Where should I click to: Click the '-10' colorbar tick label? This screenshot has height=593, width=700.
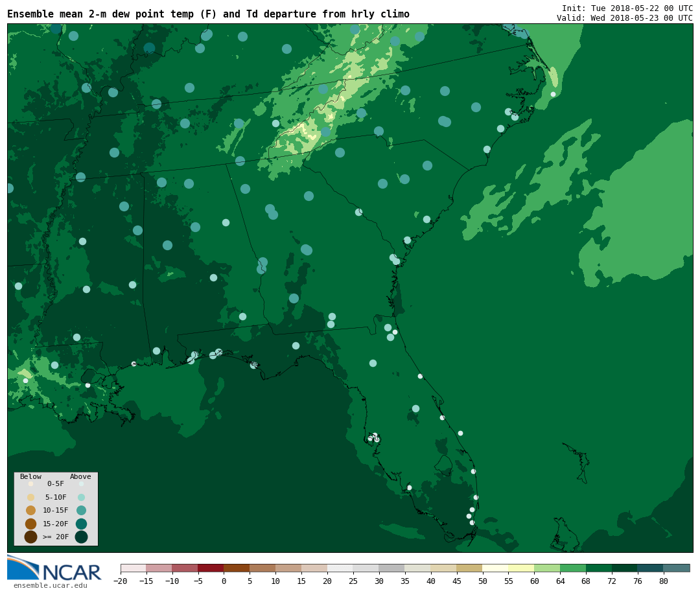172,581
